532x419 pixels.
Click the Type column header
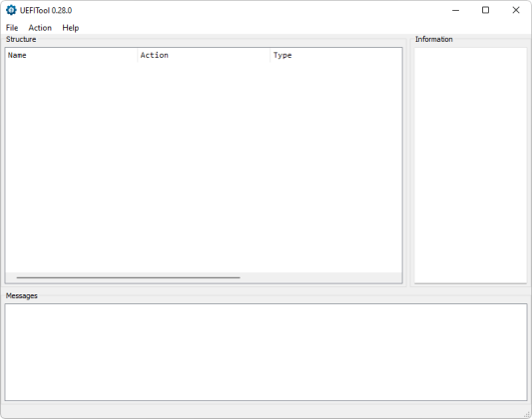[x=336, y=55]
